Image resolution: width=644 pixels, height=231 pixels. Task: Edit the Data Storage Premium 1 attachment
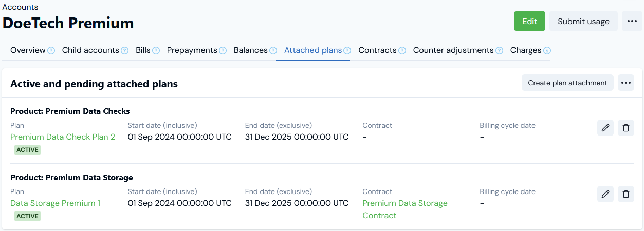click(605, 194)
